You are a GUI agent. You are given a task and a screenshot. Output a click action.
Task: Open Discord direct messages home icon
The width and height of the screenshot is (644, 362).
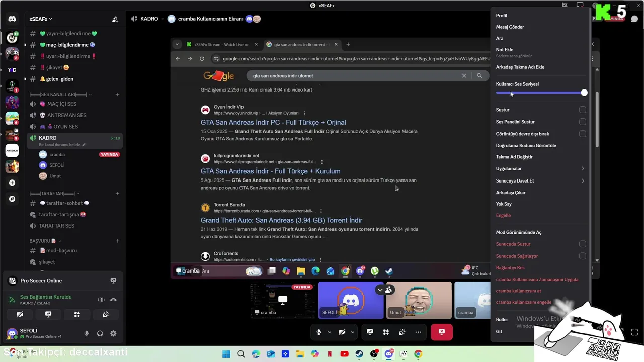coord(12,19)
